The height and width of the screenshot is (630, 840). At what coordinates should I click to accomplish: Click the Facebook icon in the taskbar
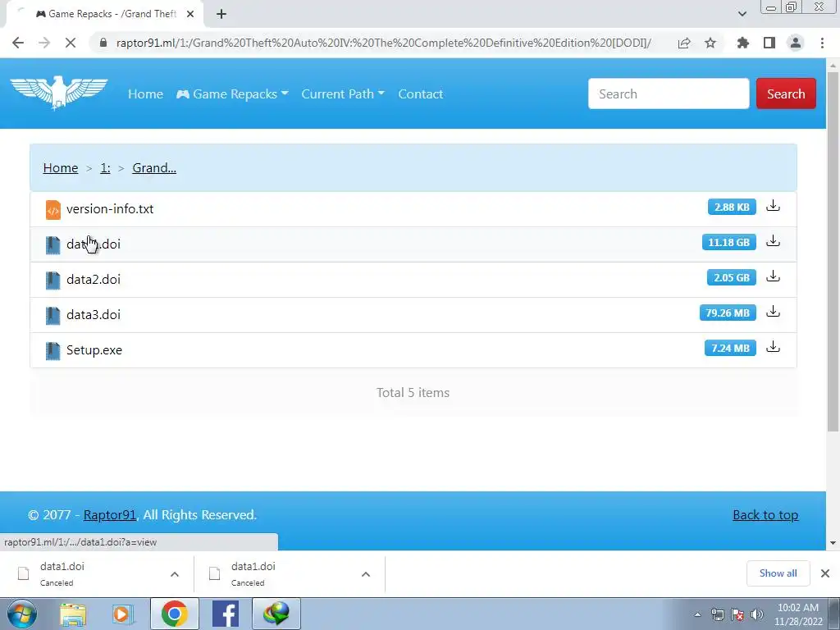click(226, 614)
